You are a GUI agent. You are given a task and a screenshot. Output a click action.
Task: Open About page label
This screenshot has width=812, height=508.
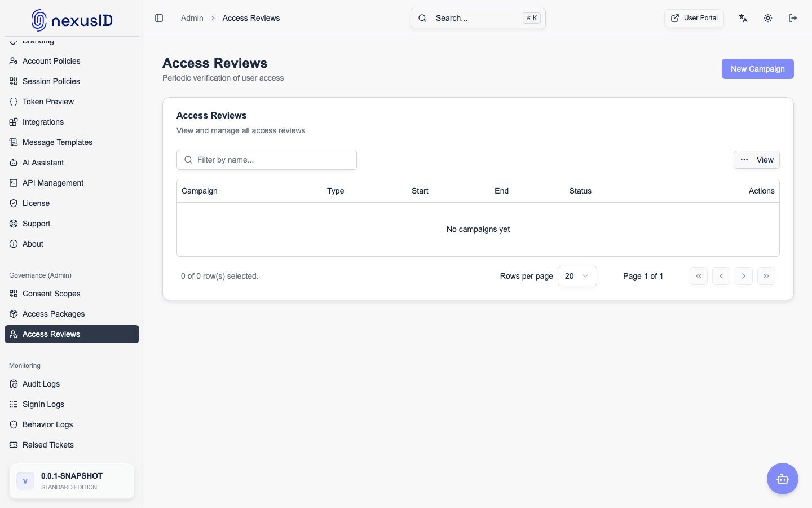[x=33, y=244]
